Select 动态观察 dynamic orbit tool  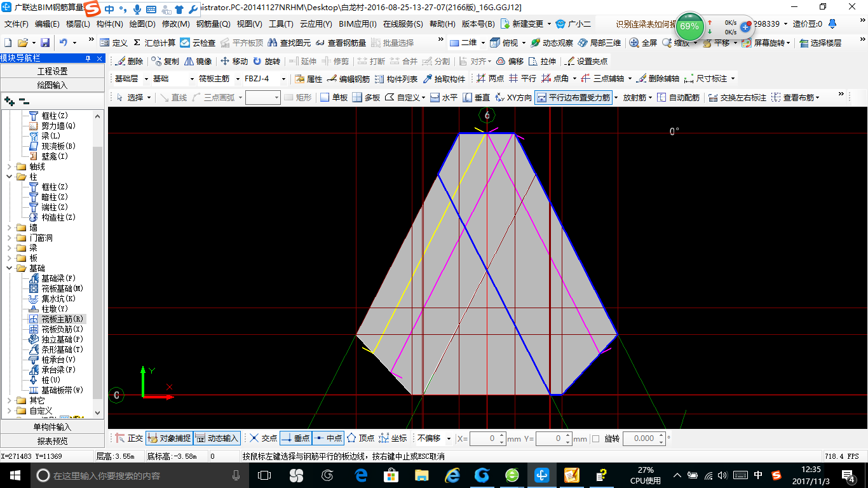click(x=552, y=43)
